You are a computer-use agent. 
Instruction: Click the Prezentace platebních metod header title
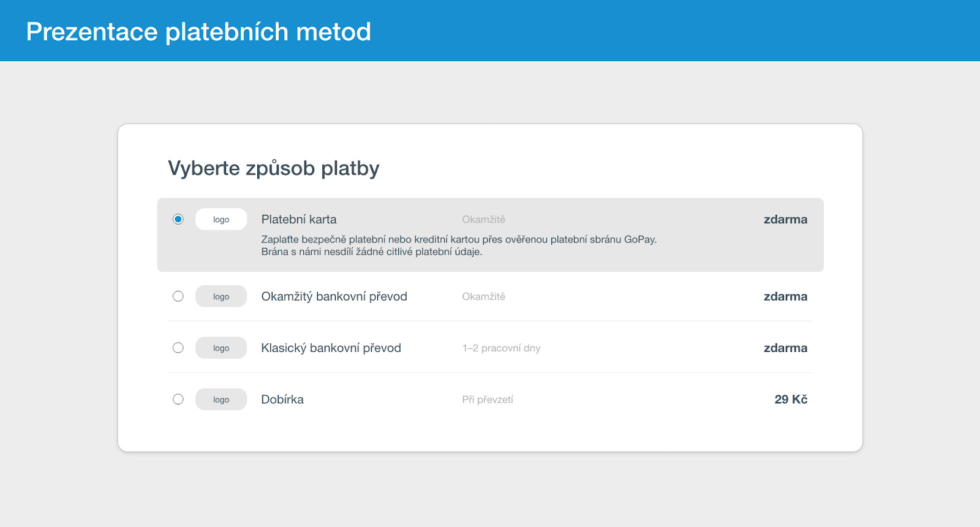coord(198,31)
